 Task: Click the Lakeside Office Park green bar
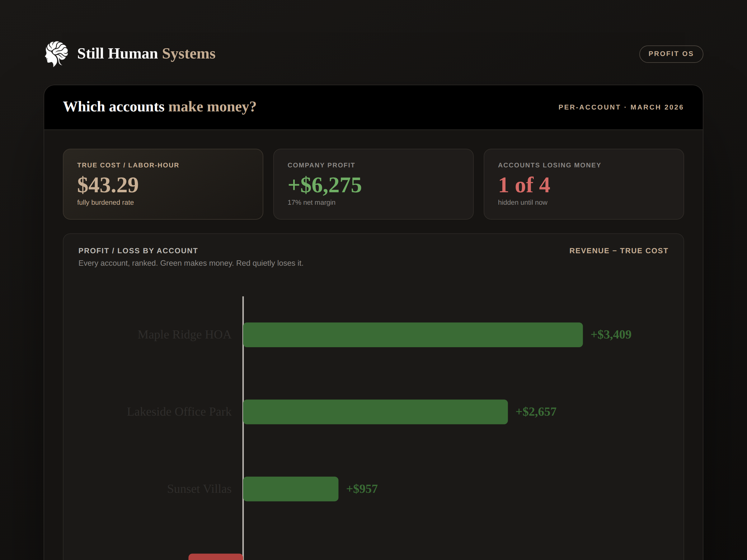[x=375, y=412]
